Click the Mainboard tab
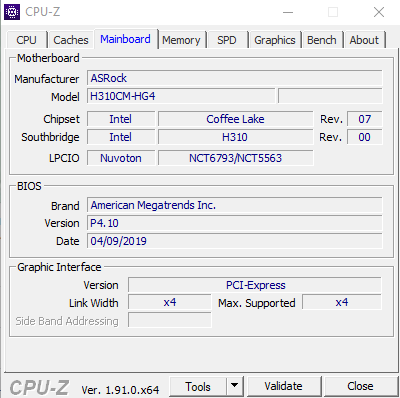 (x=125, y=39)
